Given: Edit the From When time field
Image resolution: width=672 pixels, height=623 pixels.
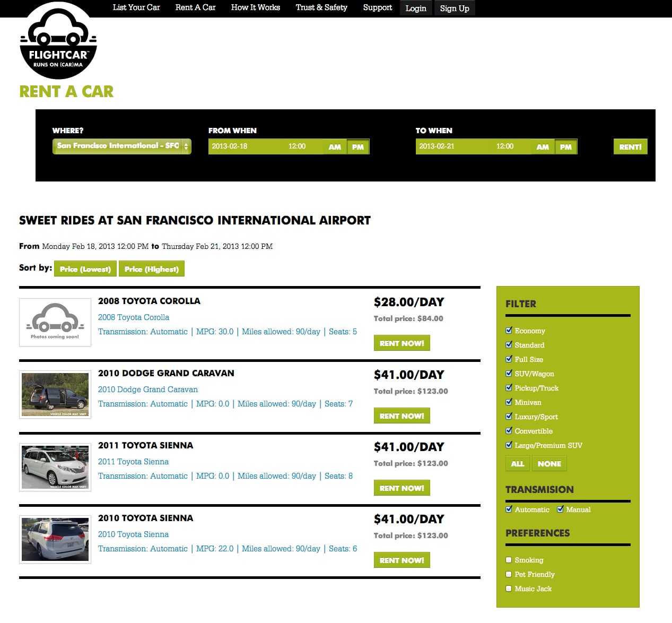Looking at the screenshot, I should pyautogui.click(x=304, y=146).
